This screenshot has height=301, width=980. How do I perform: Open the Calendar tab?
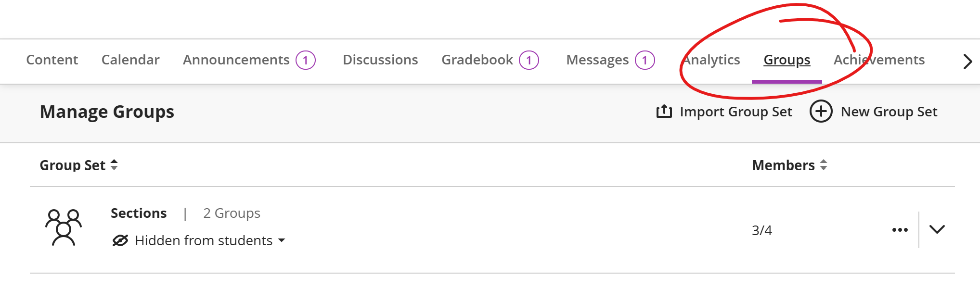click(130, 60)
